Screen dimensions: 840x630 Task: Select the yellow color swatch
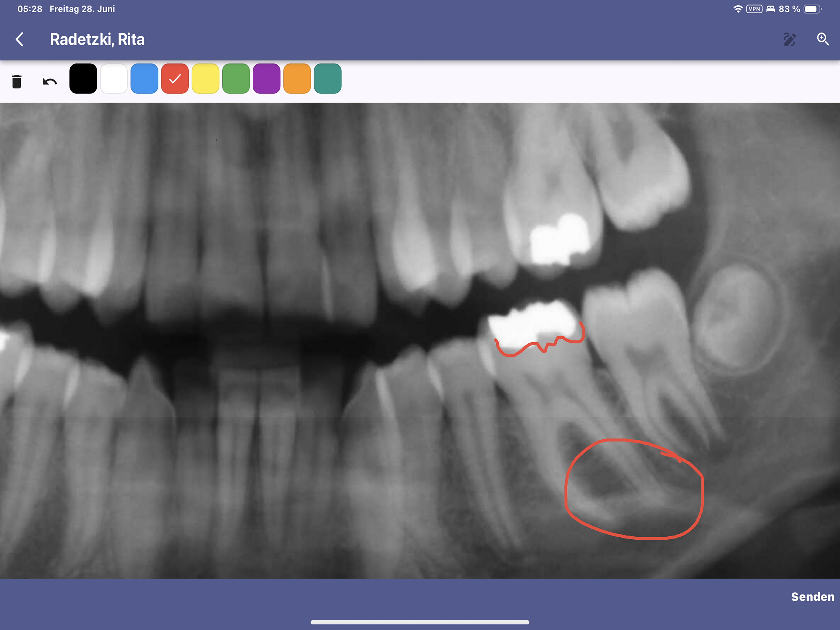[x=205, y=79]
